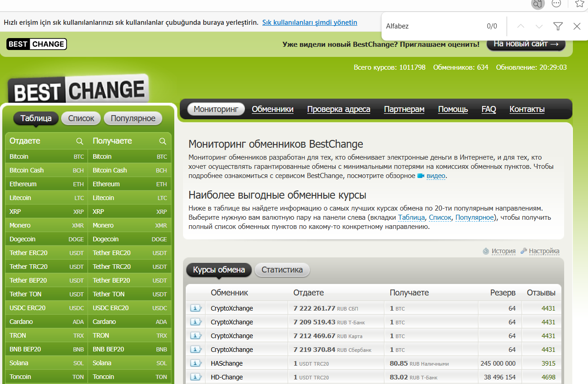Switch to the Таблица tab in the currency panel
This screenshot has width=588, height=384.
pos(36,118)
